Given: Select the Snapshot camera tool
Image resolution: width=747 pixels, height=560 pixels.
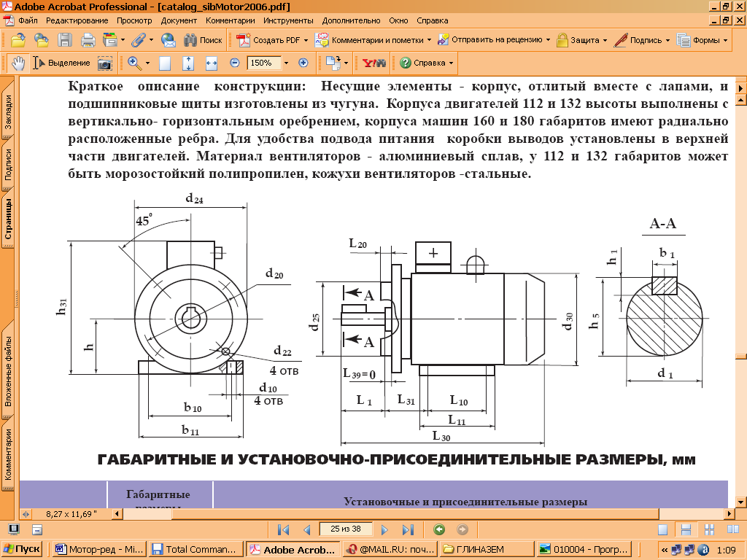Looking at the screenshot, I should coord(105,63).
